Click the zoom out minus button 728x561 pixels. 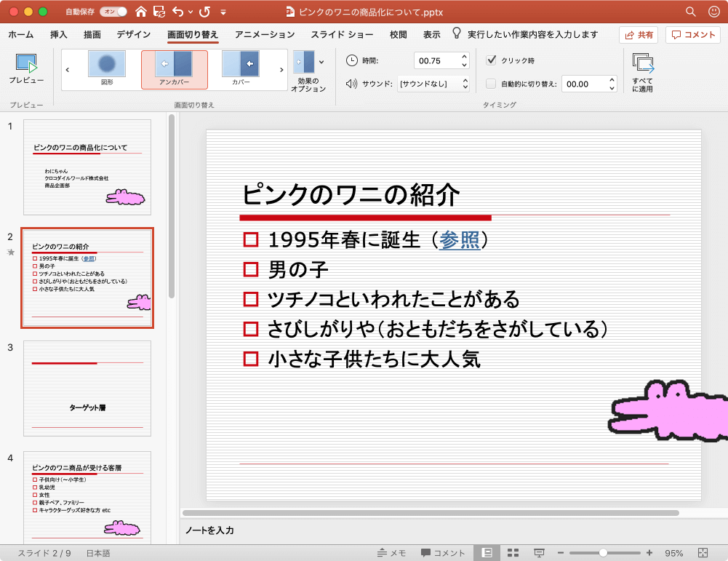click(561, 553)
